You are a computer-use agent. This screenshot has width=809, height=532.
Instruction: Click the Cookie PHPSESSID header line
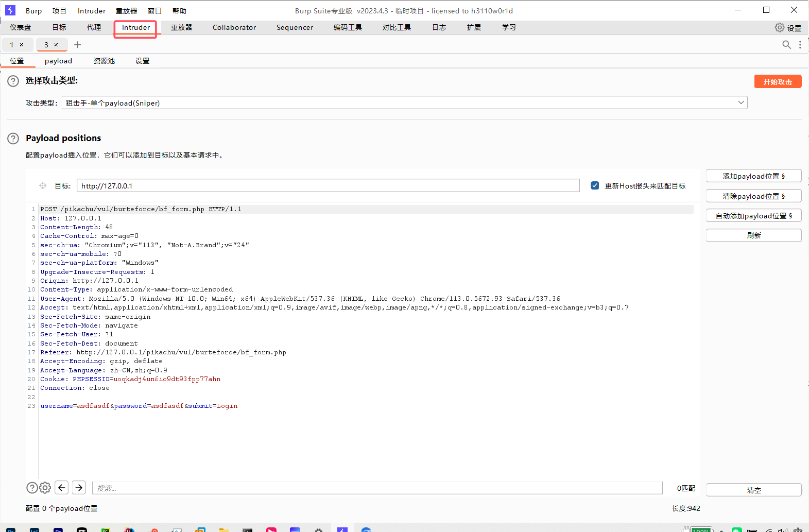[x=130, y=379]
